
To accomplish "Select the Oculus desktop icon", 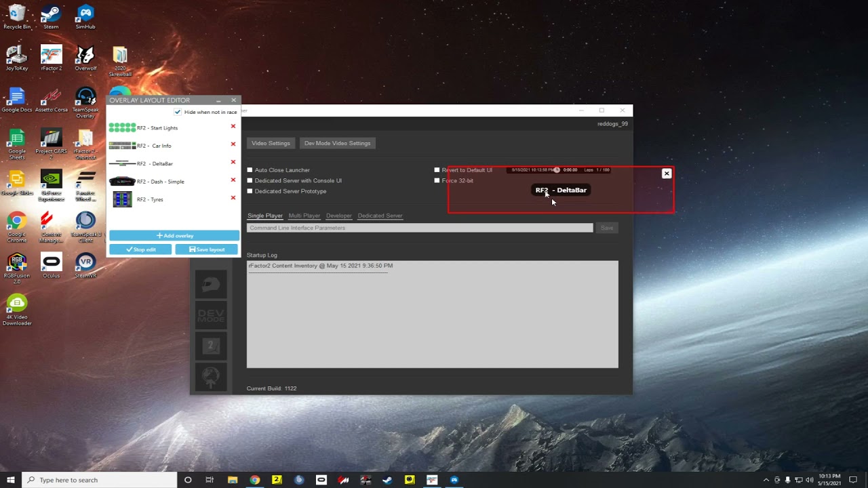I will 51,265.
